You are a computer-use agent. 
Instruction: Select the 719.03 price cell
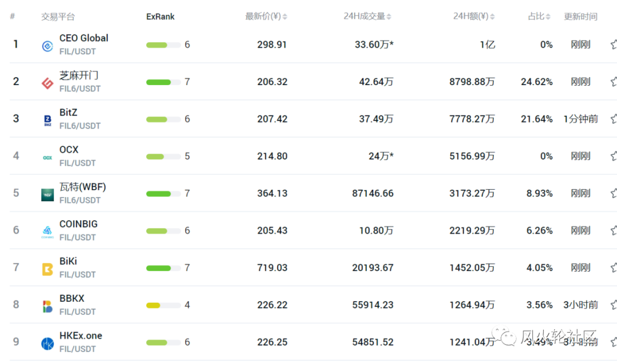coord(273,267)
